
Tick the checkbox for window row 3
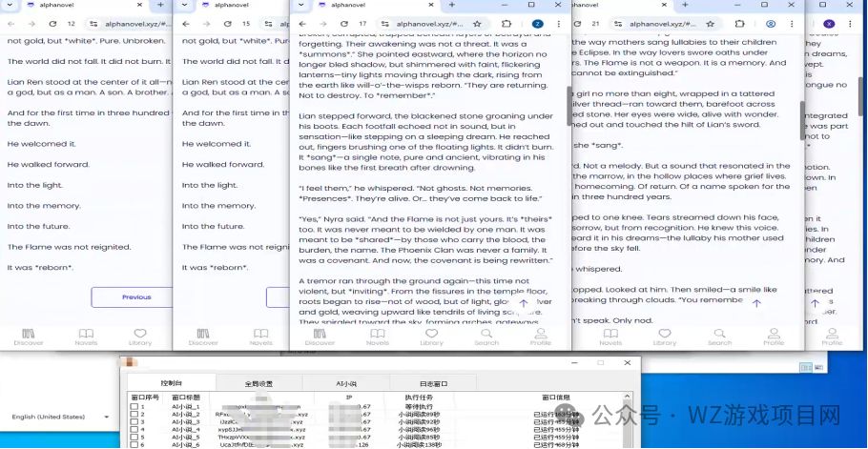[x=134, y=422]
